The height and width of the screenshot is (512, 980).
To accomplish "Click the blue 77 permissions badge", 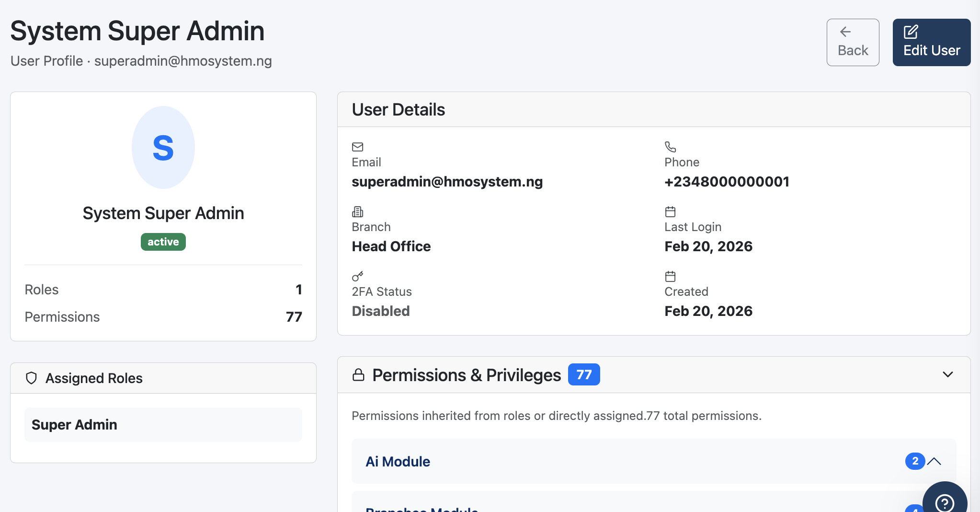I will point(584,374).
